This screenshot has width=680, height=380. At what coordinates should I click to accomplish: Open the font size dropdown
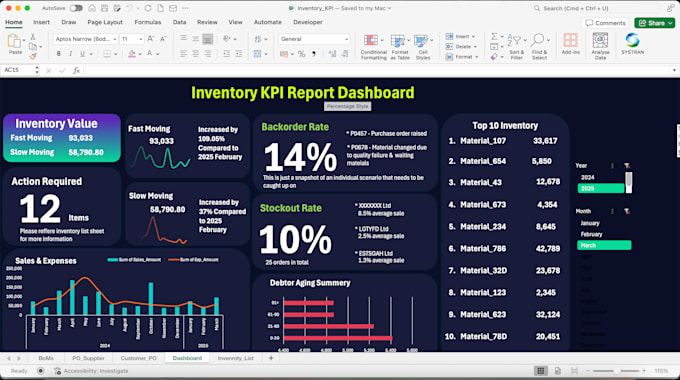(x=141, y=39)
